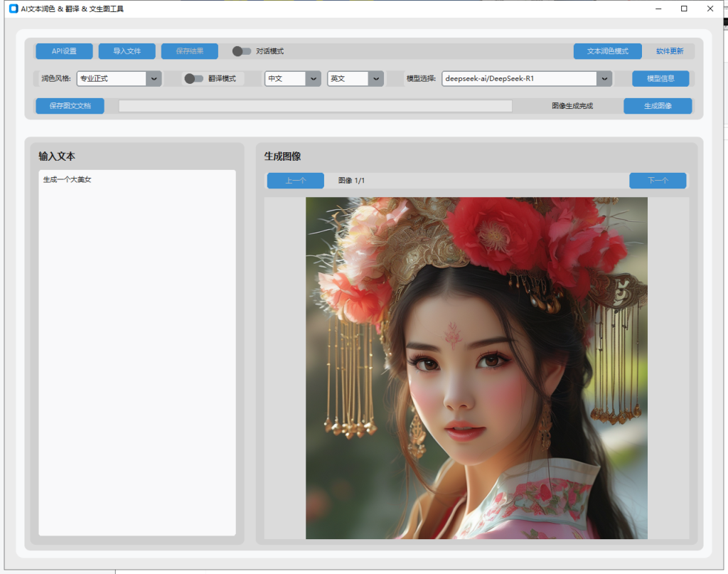Select the generated portrait image

476,368
